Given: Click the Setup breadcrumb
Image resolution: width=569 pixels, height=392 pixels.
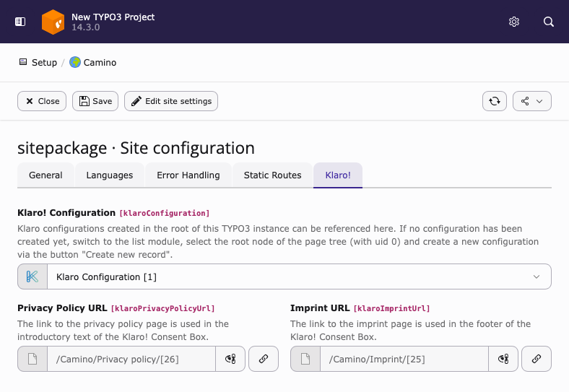Looking at the screenshot, I should 44,62.
